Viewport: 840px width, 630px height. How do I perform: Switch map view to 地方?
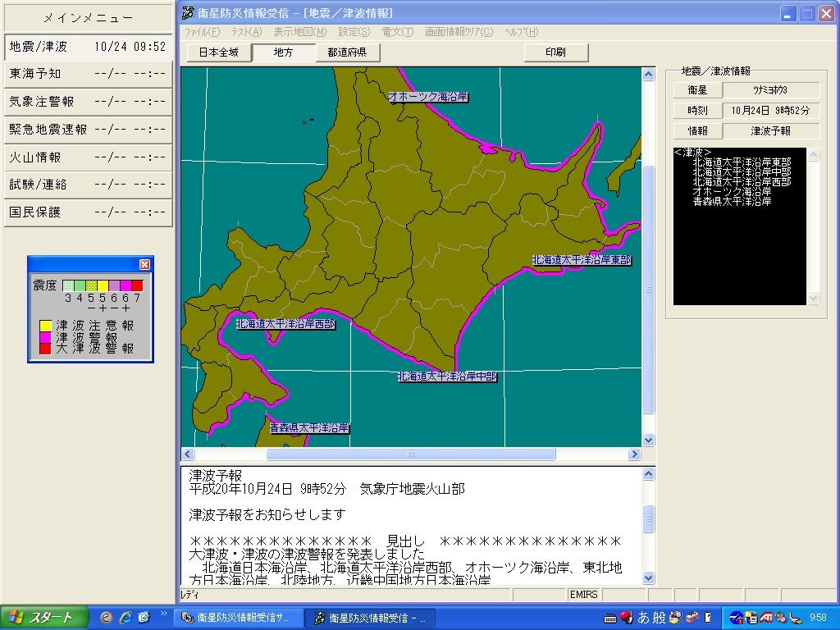[x=283, y=52]
